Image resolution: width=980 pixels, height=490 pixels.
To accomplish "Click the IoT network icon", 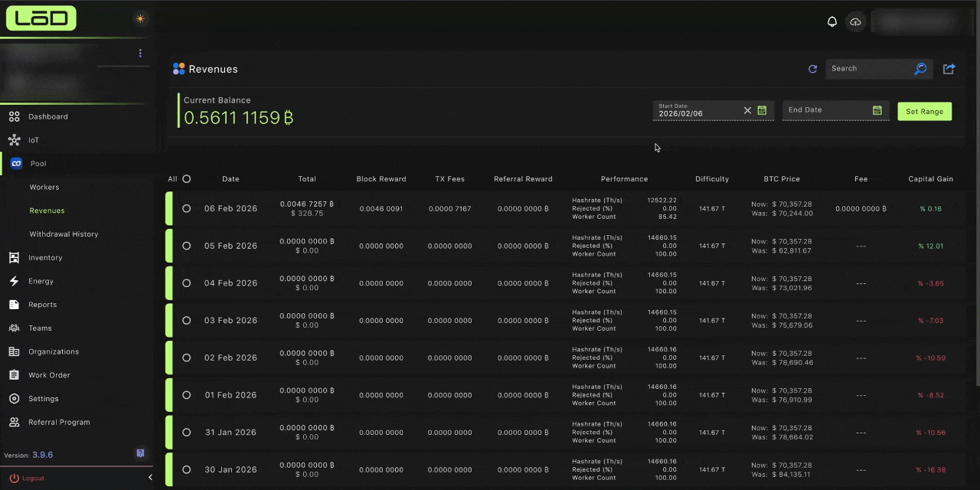I will [x=14, y=140].
